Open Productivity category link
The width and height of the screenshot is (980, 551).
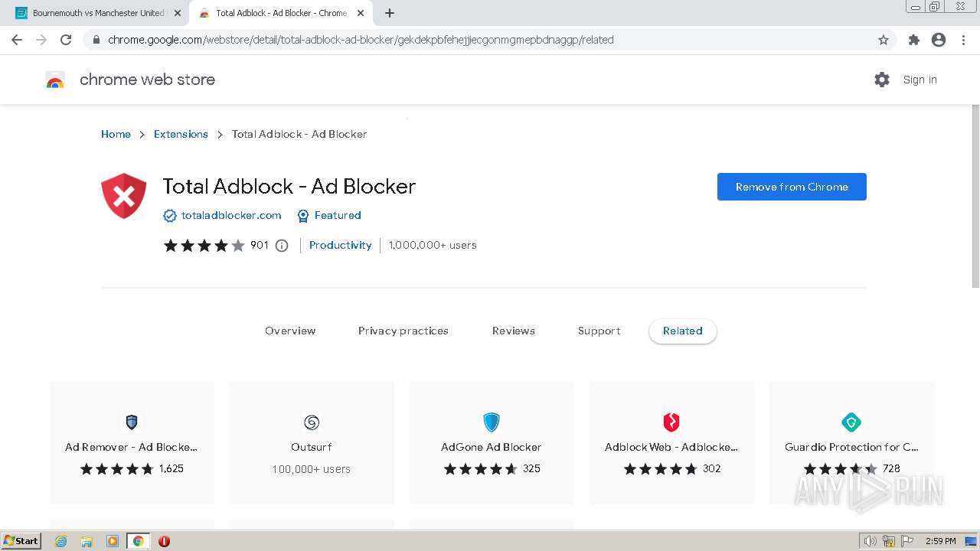pyautogui.click(x=340, y=246)
